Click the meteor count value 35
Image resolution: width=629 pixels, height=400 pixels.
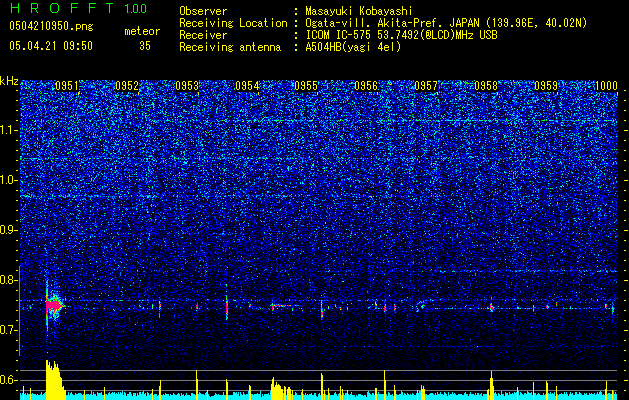point(145,46)
